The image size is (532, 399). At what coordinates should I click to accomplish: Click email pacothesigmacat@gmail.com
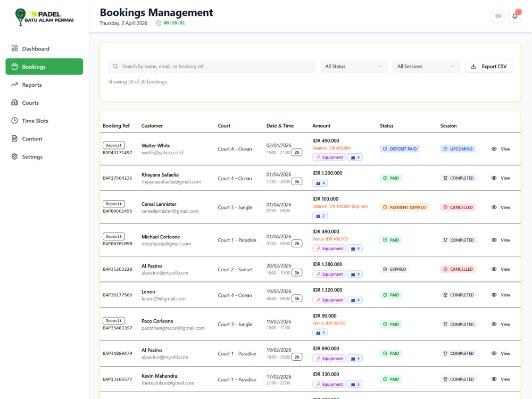(173, 328)
